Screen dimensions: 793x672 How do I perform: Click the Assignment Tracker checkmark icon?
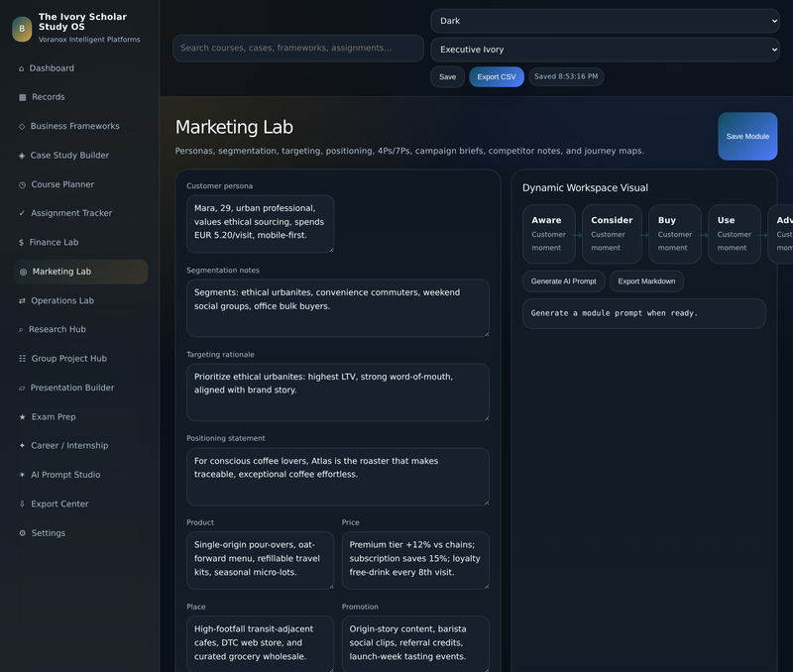pyautogui.click(x=22, y=213)
